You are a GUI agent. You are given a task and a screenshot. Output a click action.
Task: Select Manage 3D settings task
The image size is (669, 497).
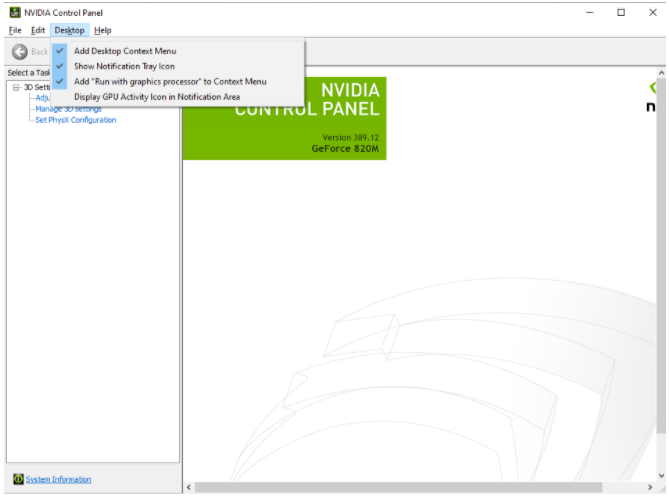coord(68,109)
